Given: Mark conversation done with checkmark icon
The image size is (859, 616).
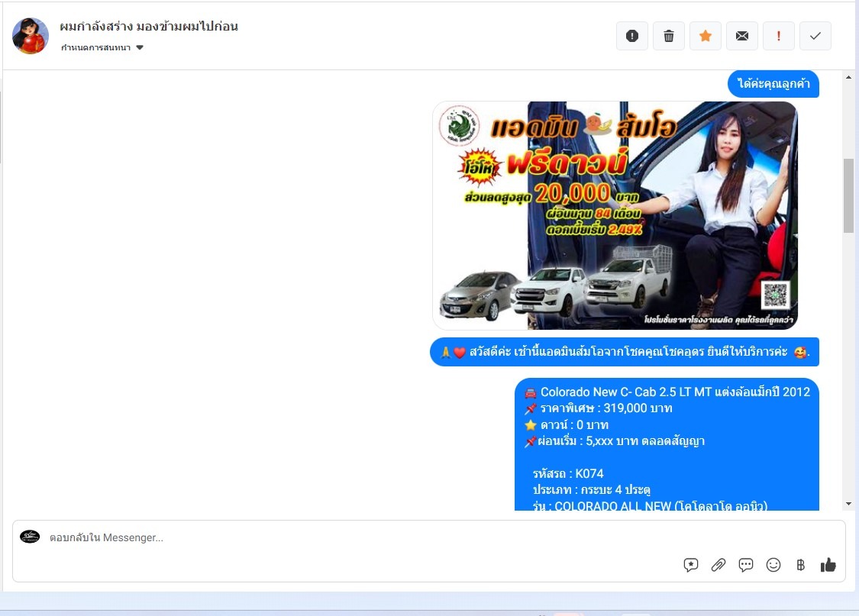Looking at the screenshot, I should click(x=815, y=36).
